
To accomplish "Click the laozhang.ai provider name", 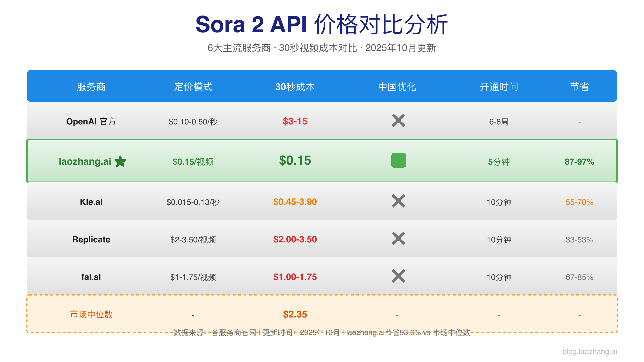I will pyautogui.click(x=85, y=161).
